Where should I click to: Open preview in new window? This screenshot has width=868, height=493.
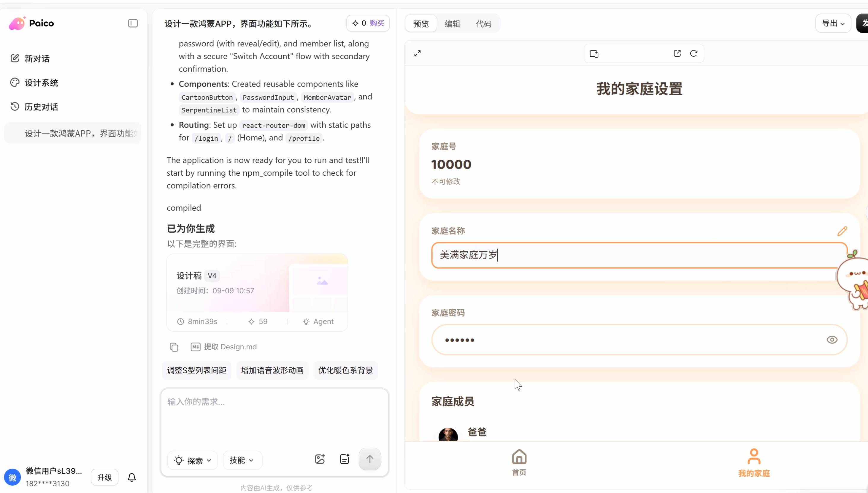(677, 53)
